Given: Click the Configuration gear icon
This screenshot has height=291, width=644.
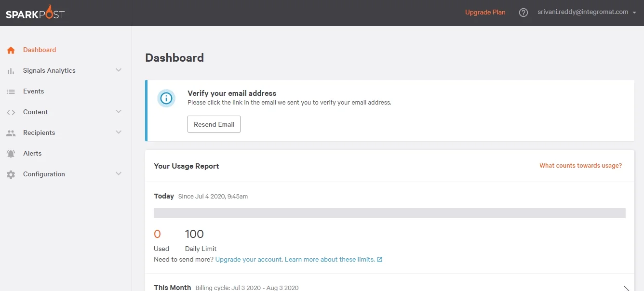Looking at the screenshot, I should click(11, 174).
